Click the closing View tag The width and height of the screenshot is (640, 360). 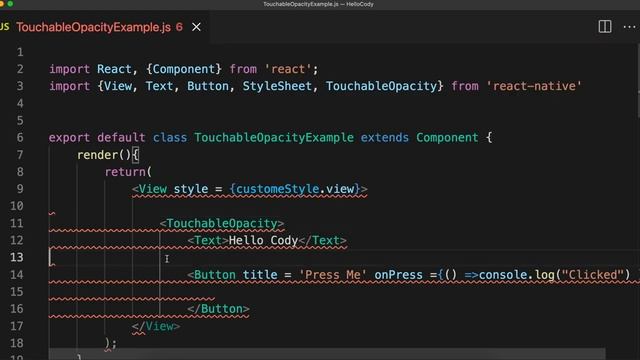click(x=156, y=326)
